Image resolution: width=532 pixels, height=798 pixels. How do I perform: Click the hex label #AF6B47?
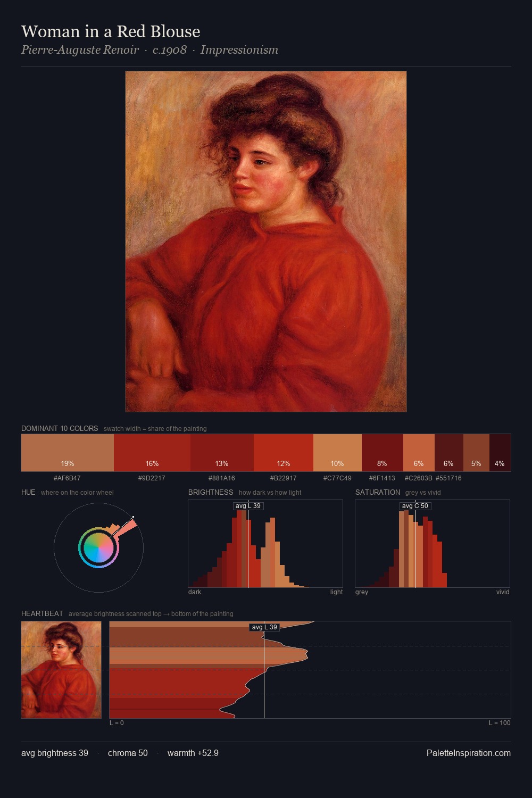point(67,478)
